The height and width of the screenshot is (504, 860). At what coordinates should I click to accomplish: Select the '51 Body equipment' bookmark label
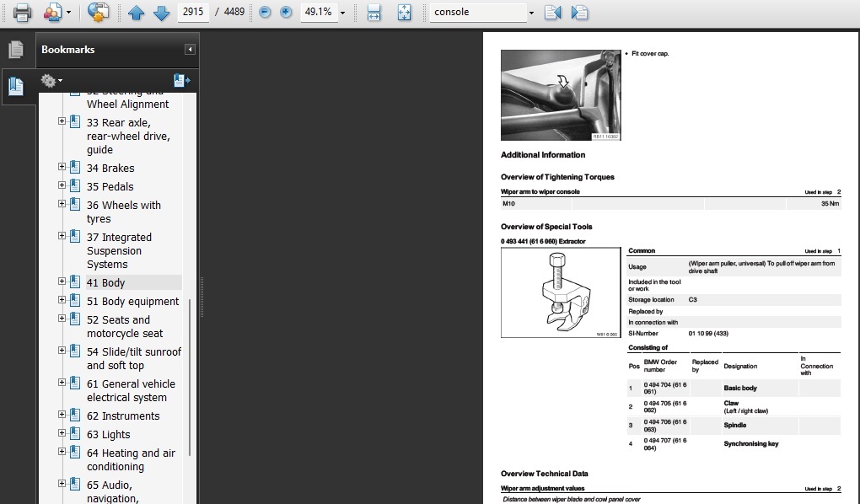pos(132,302)
